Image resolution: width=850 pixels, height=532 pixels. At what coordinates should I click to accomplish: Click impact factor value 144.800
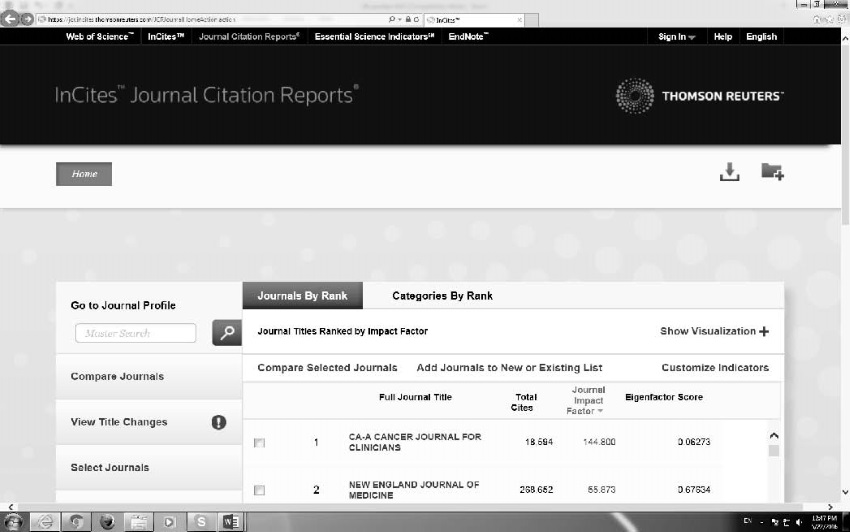pos(599,442)
